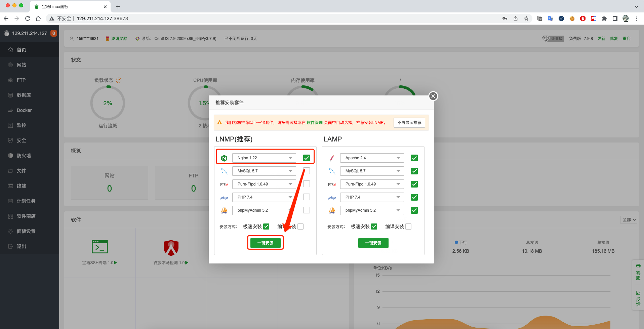Open Google Translate extension icon
644x329 pixels.
[551, 18]
